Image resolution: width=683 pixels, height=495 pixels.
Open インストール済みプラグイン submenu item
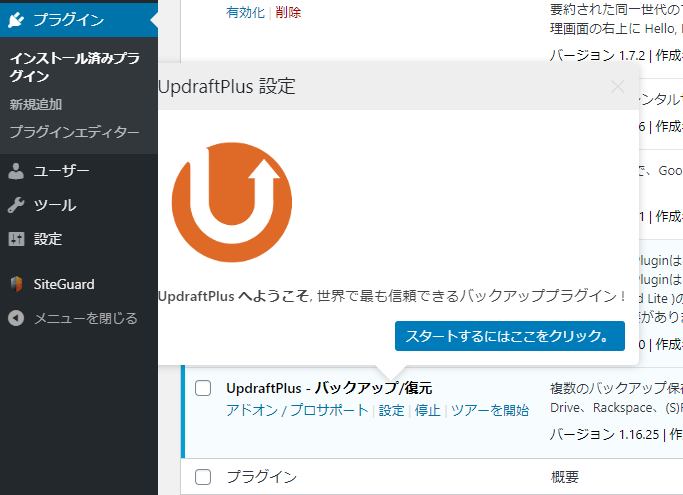pos(74,67)
